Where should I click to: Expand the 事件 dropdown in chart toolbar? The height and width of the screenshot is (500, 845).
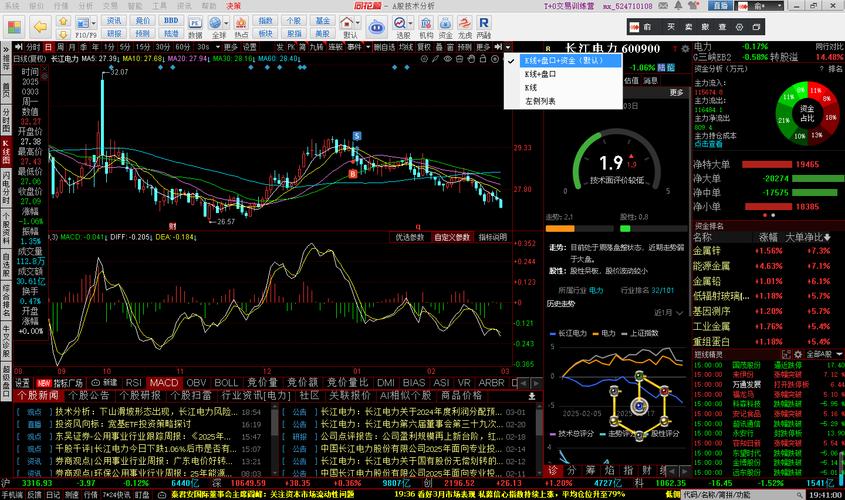pos(359,47)
